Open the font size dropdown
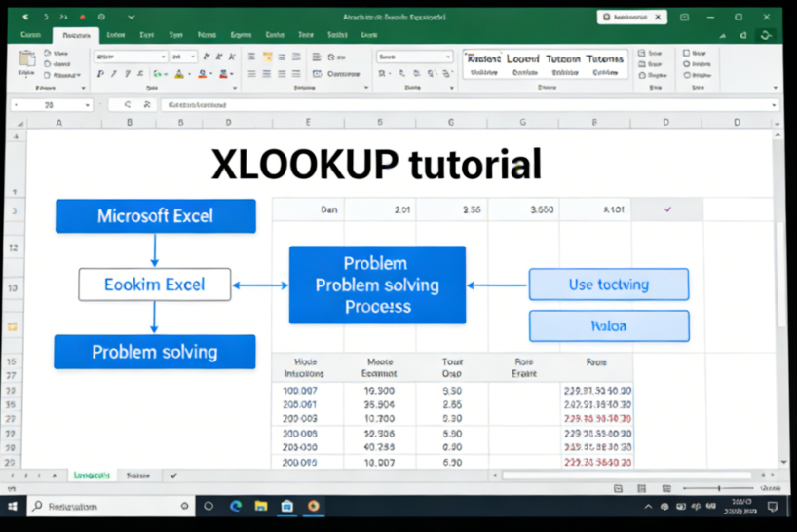This screenshot has width=797, height=532. click(193, 57)
